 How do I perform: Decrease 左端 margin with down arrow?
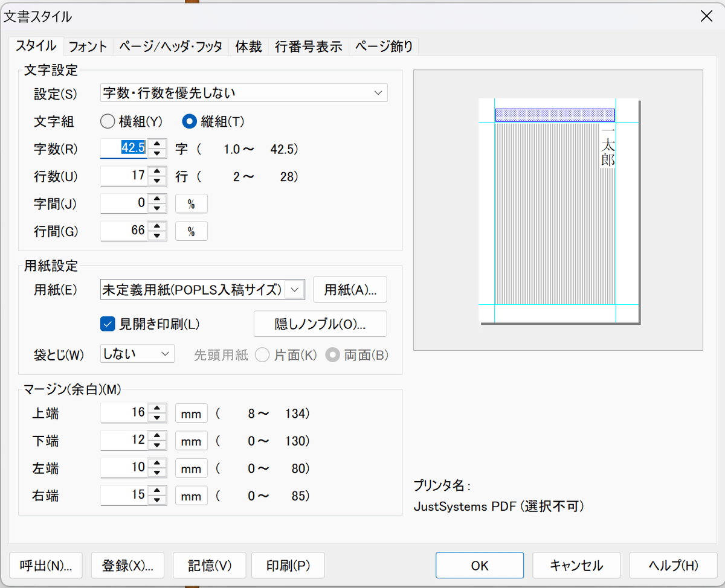point(157,473)
